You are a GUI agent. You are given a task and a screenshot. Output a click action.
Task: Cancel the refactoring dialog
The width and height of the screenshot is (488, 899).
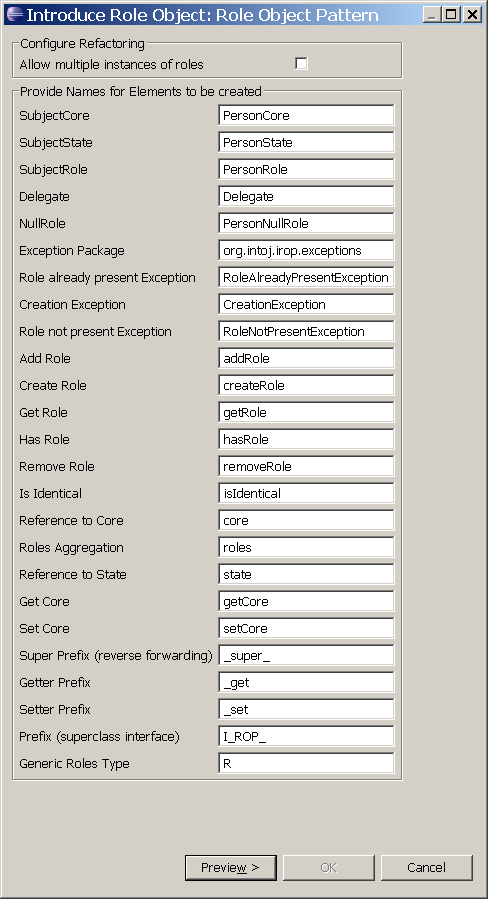pyautogui.click(x=427, y=867)
